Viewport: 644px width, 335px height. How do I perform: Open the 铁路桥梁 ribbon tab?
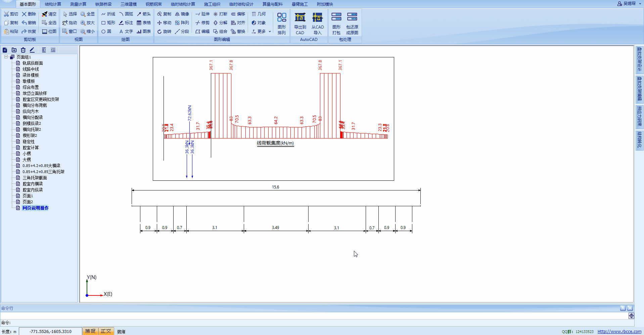point(103,4)
